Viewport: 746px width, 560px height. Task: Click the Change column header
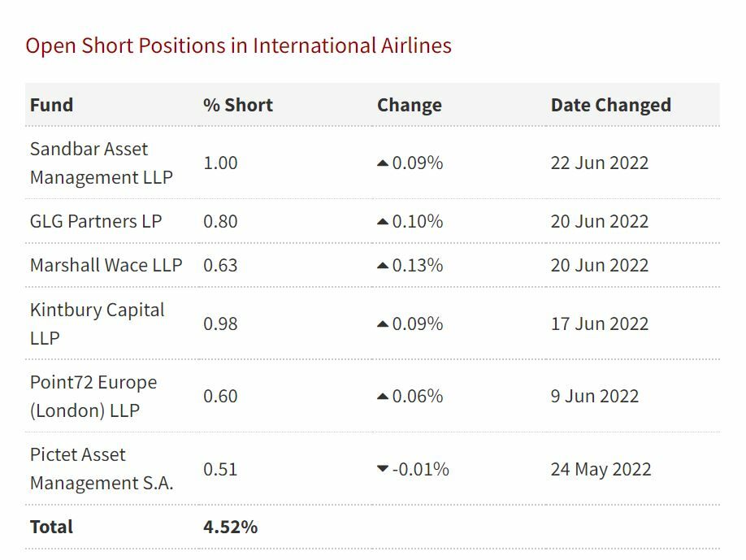point(410,105)
